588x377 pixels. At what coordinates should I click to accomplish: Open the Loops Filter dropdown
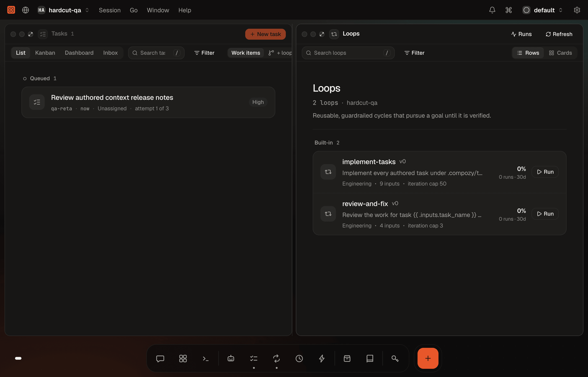pyautogui.click(x=414, y=53)
